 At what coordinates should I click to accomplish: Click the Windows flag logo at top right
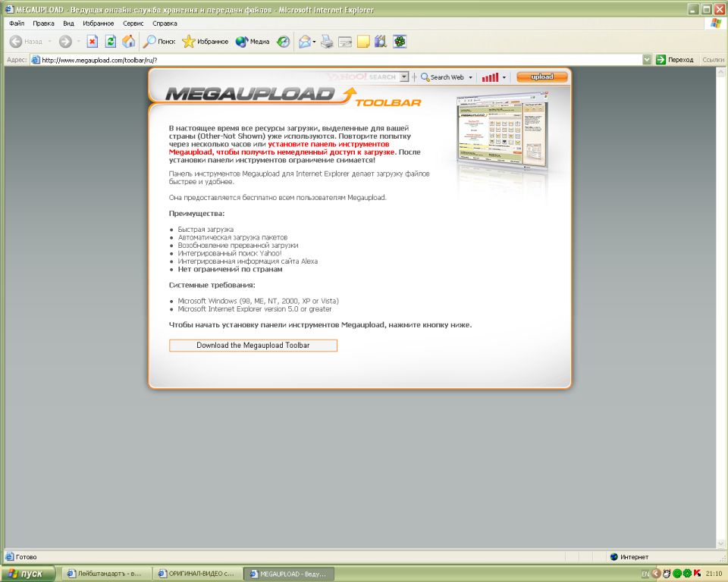[x=715, y=23]
